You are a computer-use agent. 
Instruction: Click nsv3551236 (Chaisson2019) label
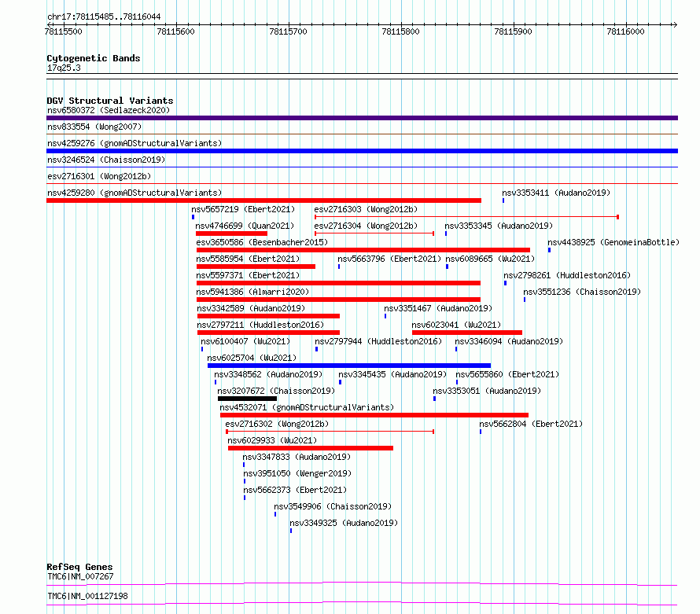tap(582, 292)
